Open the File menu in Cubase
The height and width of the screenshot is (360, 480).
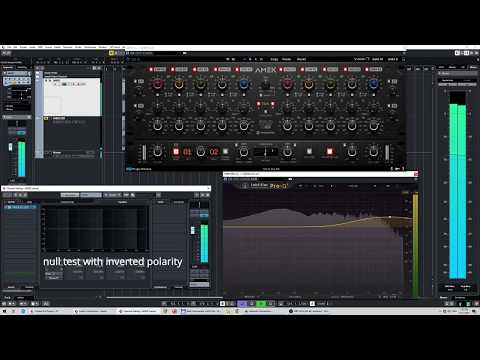(9, 47)
